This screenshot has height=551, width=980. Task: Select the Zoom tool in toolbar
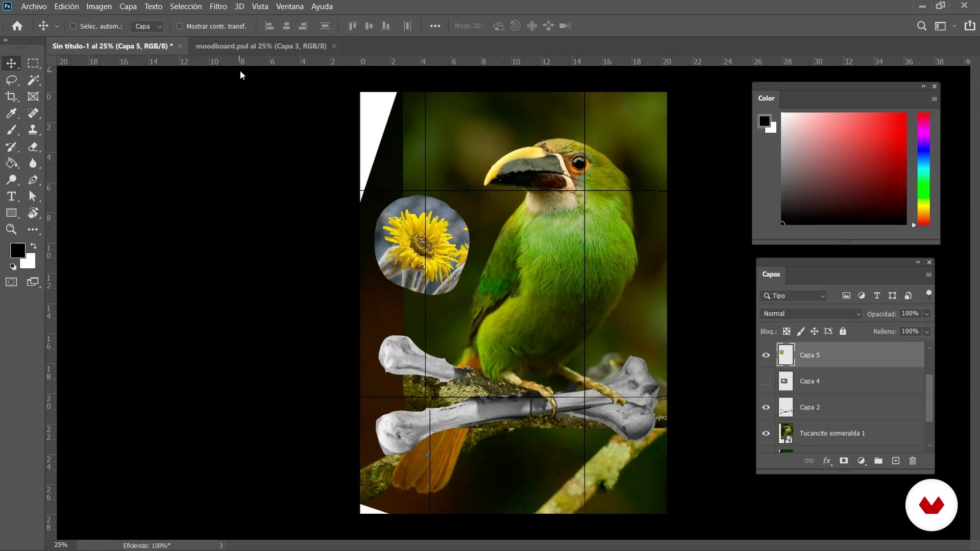point(11,230)
